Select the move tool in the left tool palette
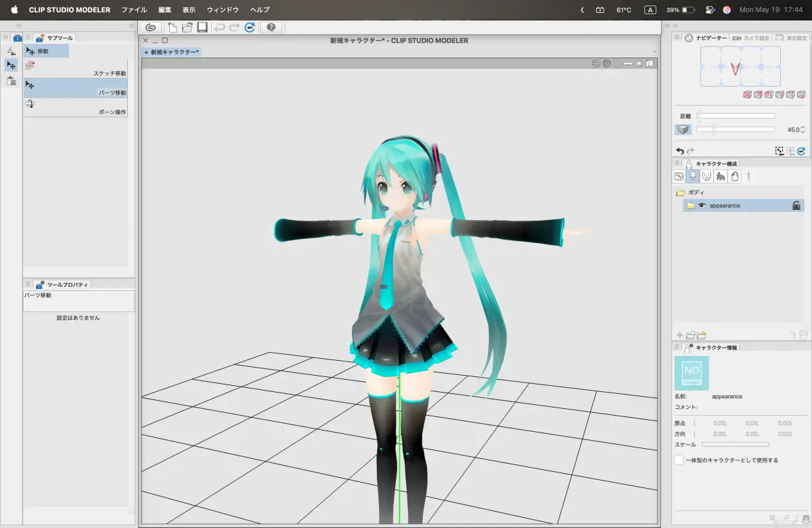The image size is (812, 528). (12, 66)
